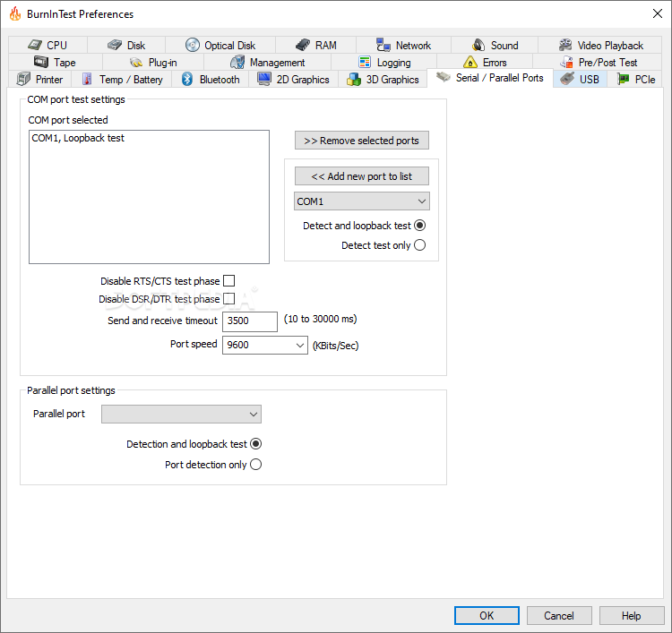
Task: Click the USB plug icon
Action: pyautogui.click(x=567, y=79)
